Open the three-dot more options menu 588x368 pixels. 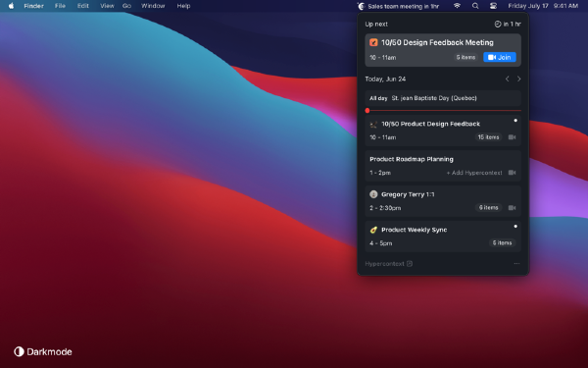[516, 264]
